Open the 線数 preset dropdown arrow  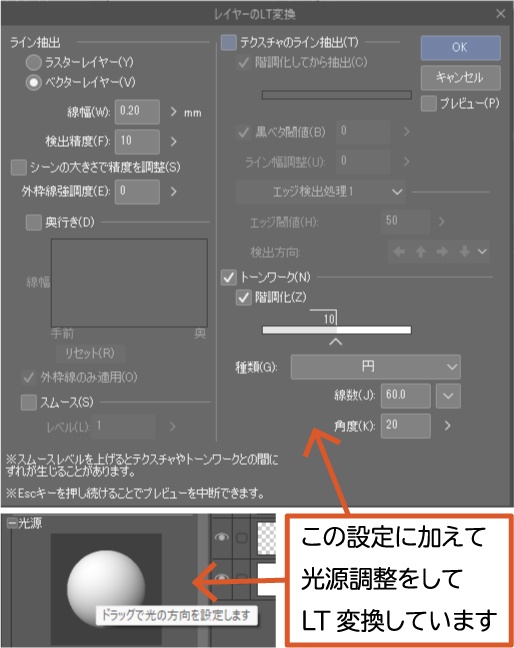448,396
